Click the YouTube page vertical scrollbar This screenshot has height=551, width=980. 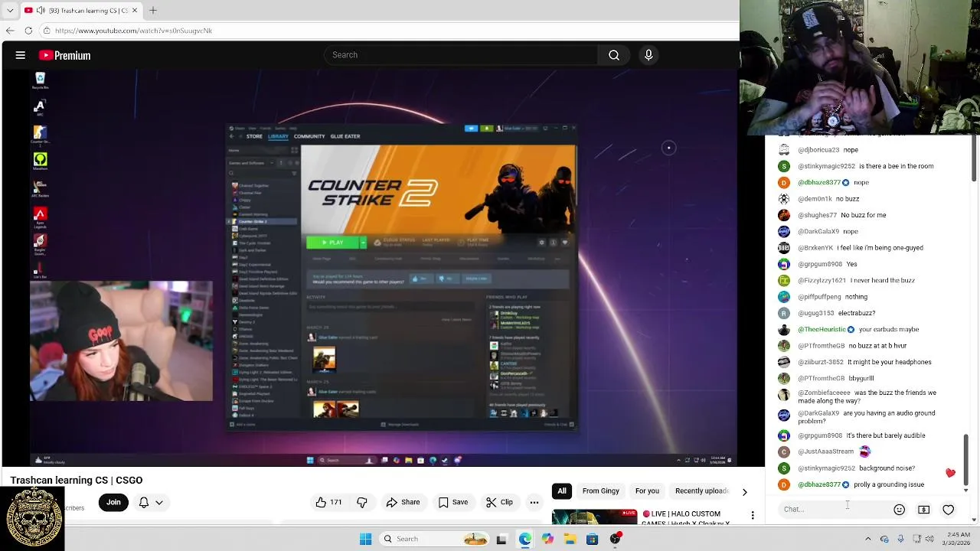tap(975, 158)
